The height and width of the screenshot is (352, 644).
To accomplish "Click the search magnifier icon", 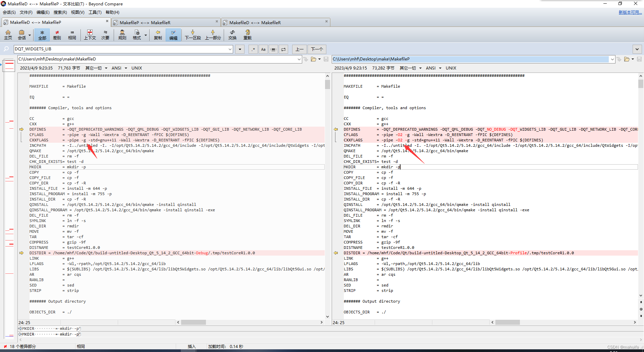I will coord(6,49).
